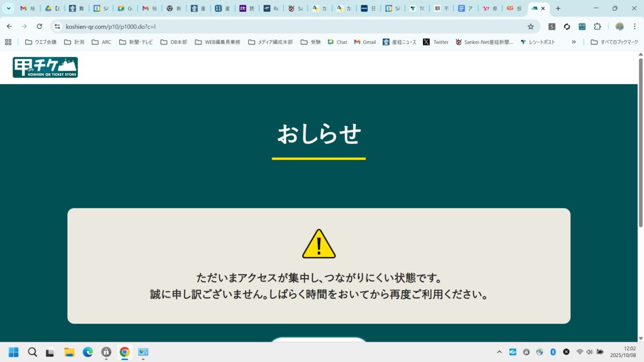Open the Chrome extensions puzzle icon
Viewport: 644px width, 362px height.
pos(597,26)
